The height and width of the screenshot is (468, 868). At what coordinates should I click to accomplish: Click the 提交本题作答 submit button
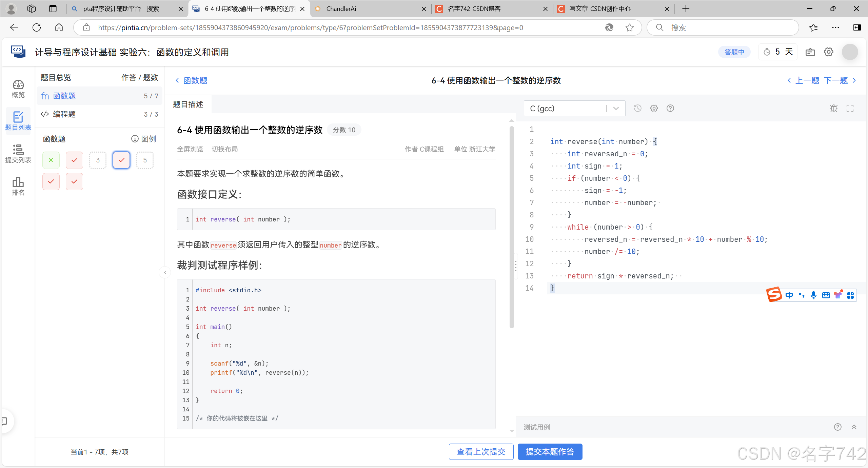(x=550, y=451)
